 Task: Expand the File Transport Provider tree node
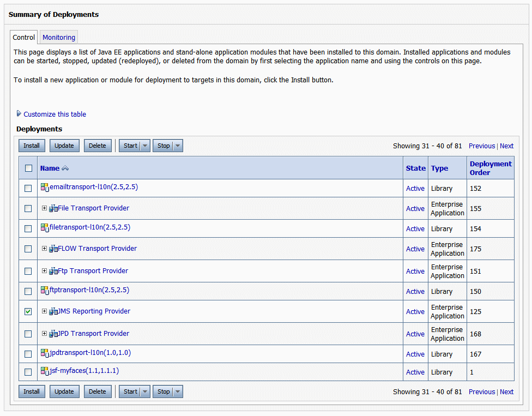coord(44,208)
